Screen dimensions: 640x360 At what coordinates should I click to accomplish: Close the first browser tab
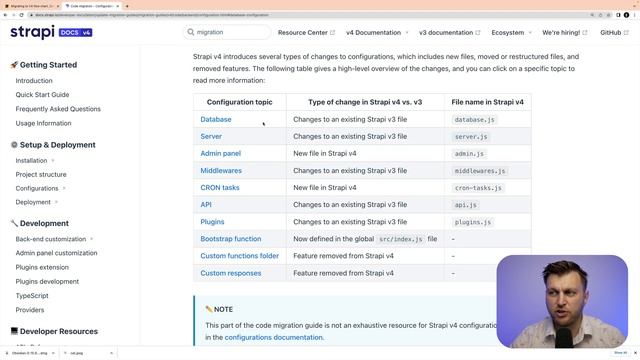click(58, 6)
